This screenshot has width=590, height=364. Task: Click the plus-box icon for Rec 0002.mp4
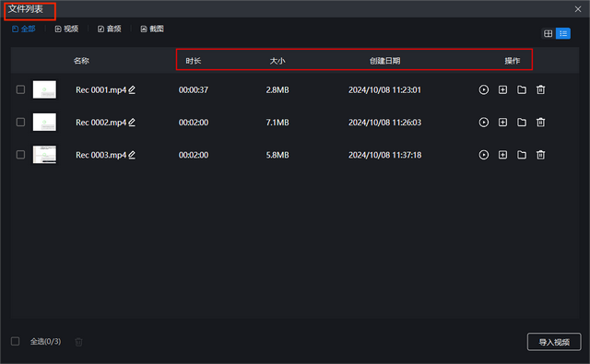point(502,123)
